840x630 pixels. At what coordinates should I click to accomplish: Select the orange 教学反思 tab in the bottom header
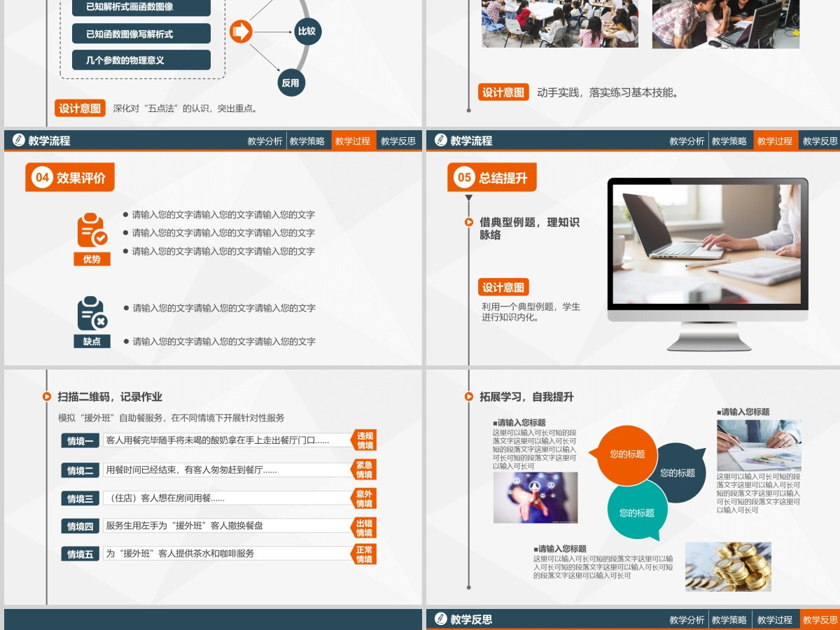820,619
